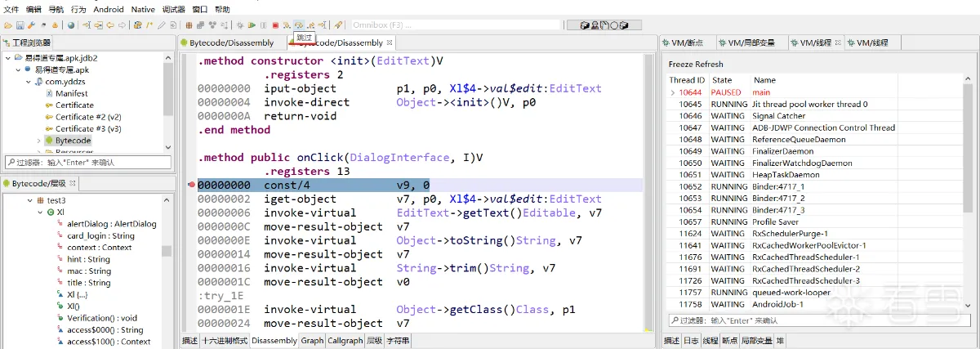The height and width of the screenshot is (349, 980).
Task: Open the Android menu
Action: tap(109, 9)
